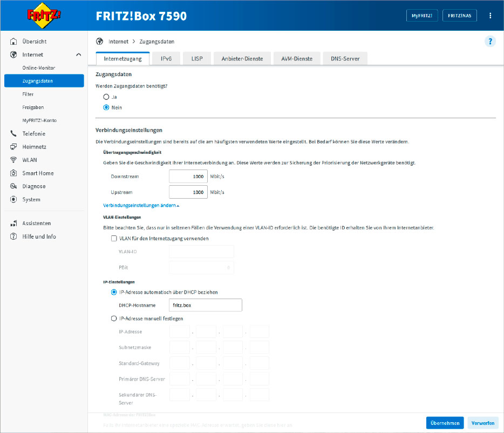504x433 pixels.
Task: Click the breadcrumb globe icon
Action: pyautogui.click(x=100, y=42)
